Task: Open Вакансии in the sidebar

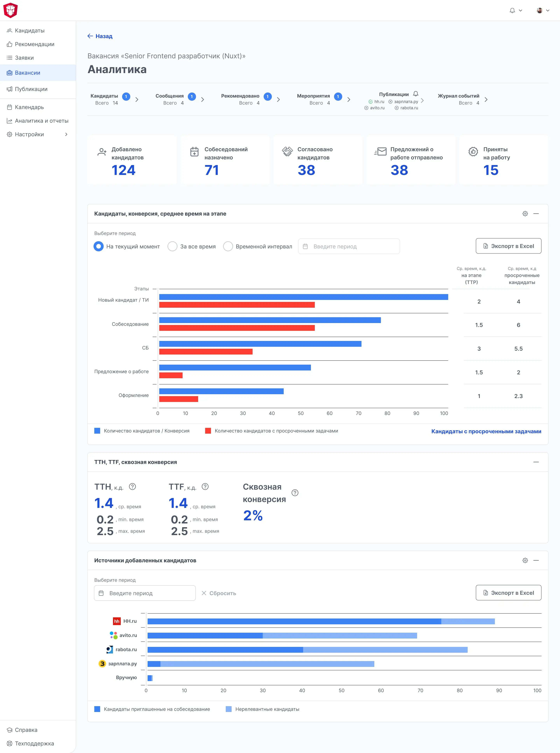Action: [27, 73]
